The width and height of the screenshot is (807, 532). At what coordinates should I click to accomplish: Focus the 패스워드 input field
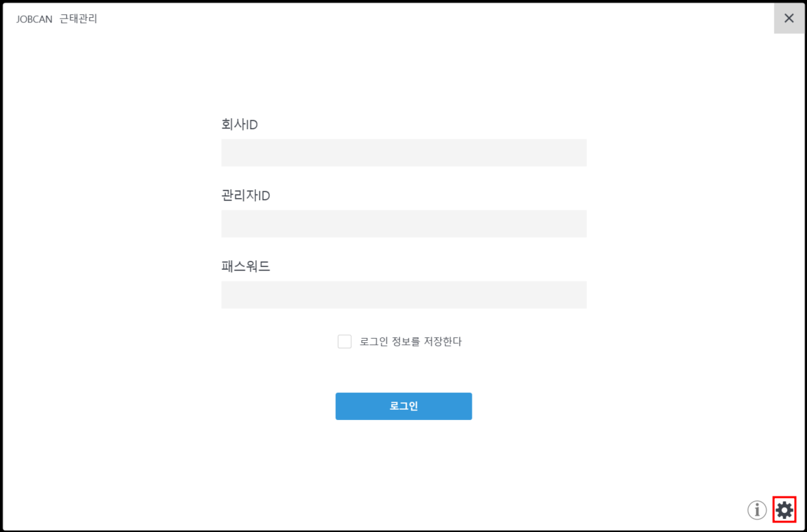pos(403,295)
